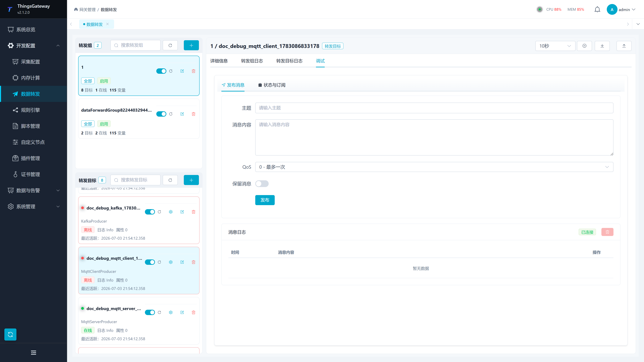The height and width of the screenshot is (362, 644).
Task: Click the 发布 publish button
Action: [x=265, y=200]
